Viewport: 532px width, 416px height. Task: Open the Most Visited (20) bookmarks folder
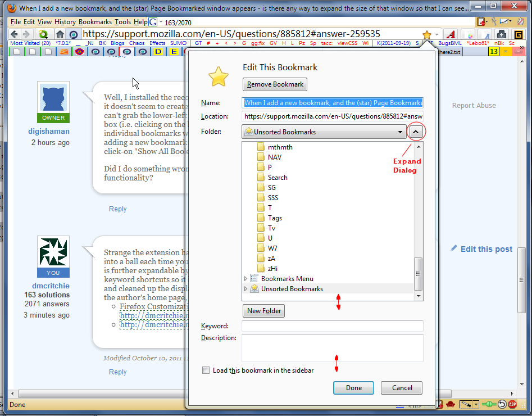coord(30,43)
